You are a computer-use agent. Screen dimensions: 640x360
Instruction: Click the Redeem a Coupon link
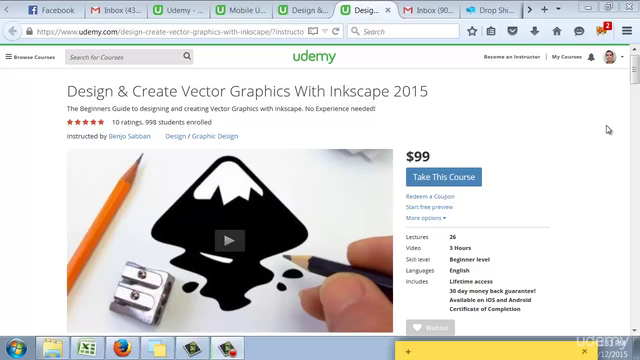coord(430,196)
